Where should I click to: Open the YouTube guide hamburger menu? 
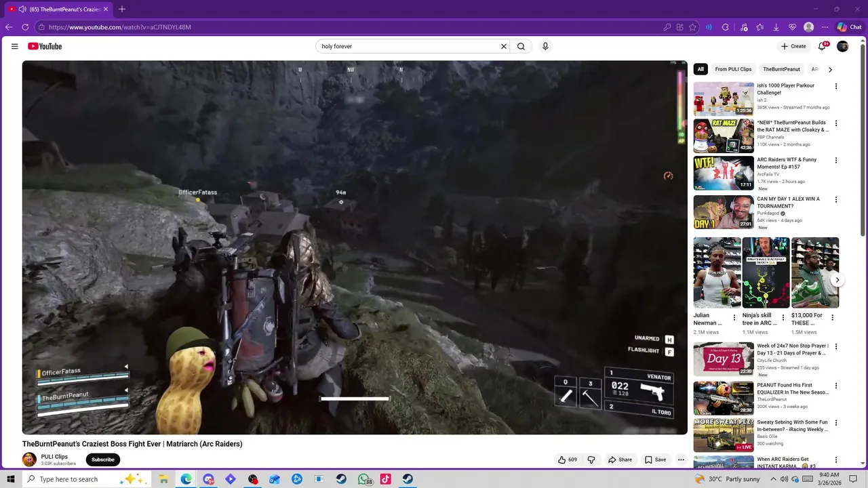point(14,46)
